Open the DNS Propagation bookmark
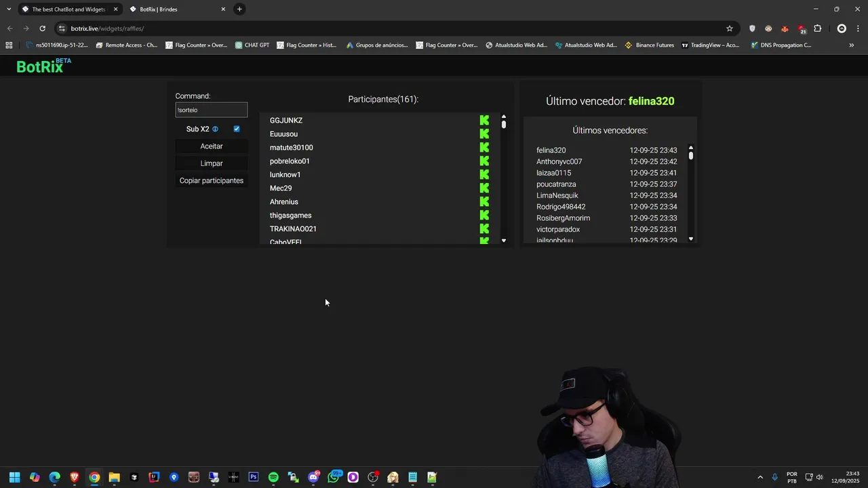The image size is (868, 488). (x=781, y=45)
